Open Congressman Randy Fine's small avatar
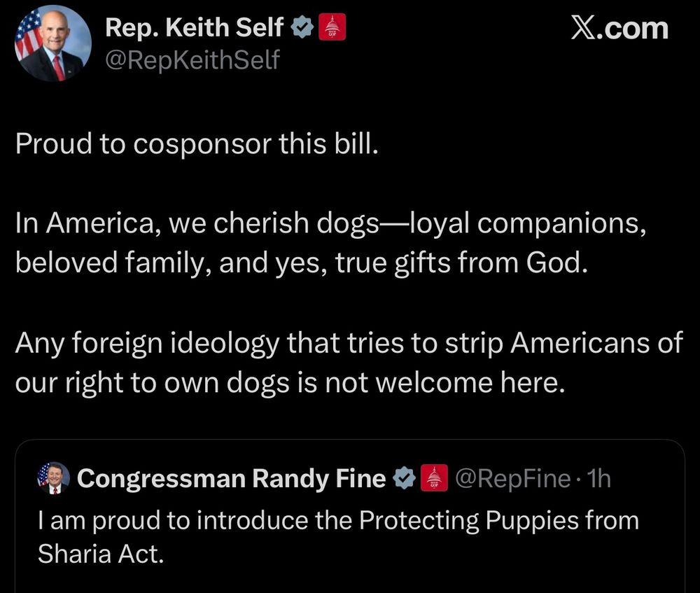The width and height of the screenshot is (700, 593). click(x=53, y=477)
